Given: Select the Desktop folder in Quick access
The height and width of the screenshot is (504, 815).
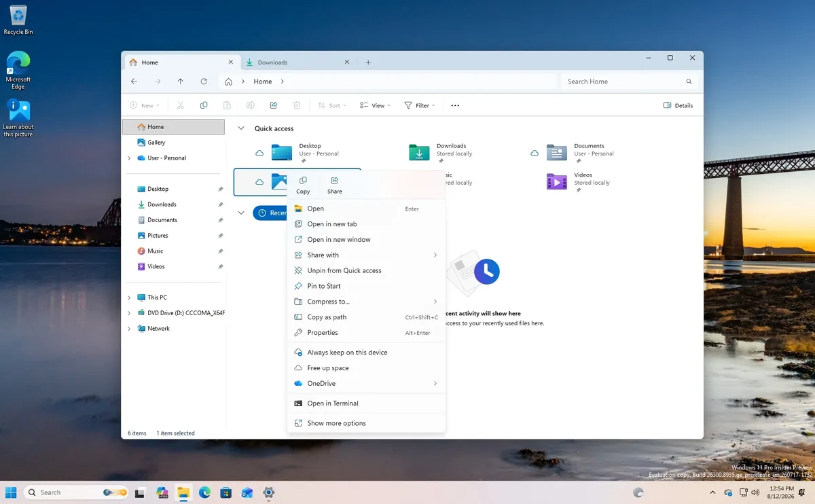Looking at the screenshot, I should (x=297, y=152).
